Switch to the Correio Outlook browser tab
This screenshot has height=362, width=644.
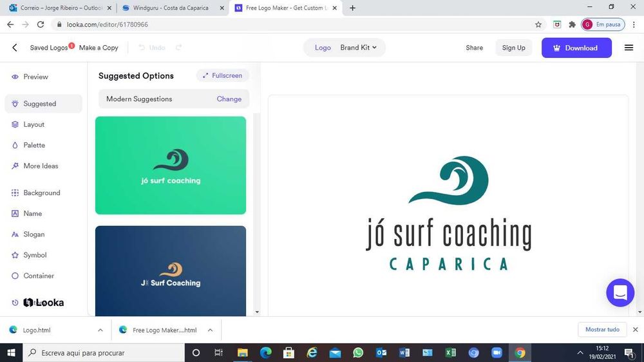click(x=61, y=8)
